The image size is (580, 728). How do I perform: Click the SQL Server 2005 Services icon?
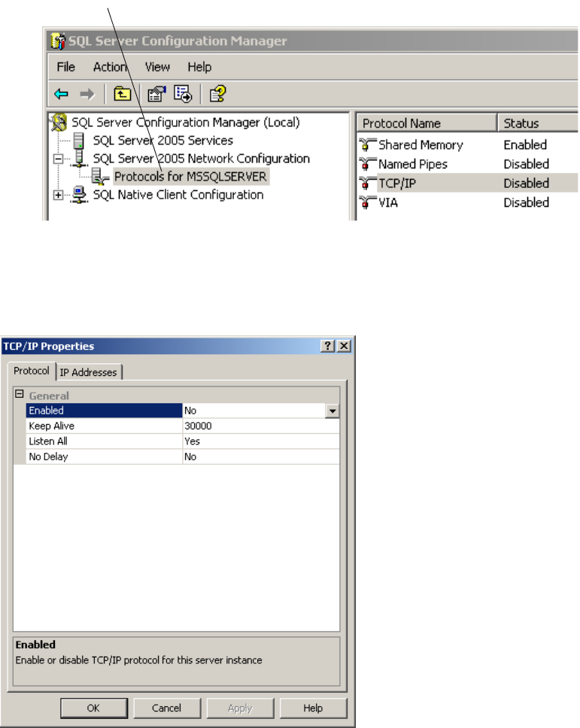(79, 141)
